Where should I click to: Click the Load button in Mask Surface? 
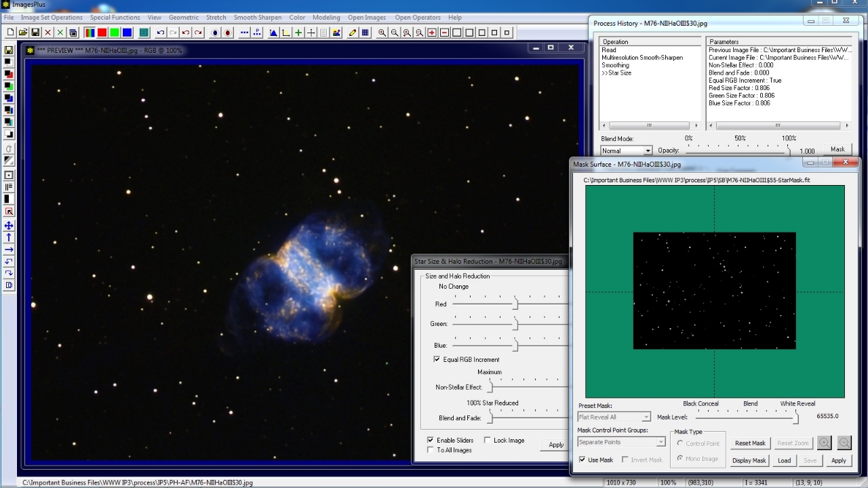point(785,460)
